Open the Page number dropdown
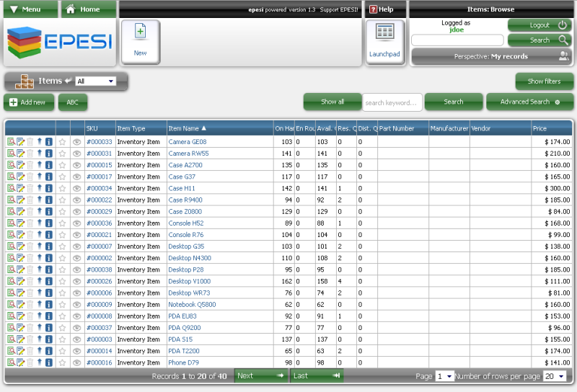 click(x=444, y=376)
